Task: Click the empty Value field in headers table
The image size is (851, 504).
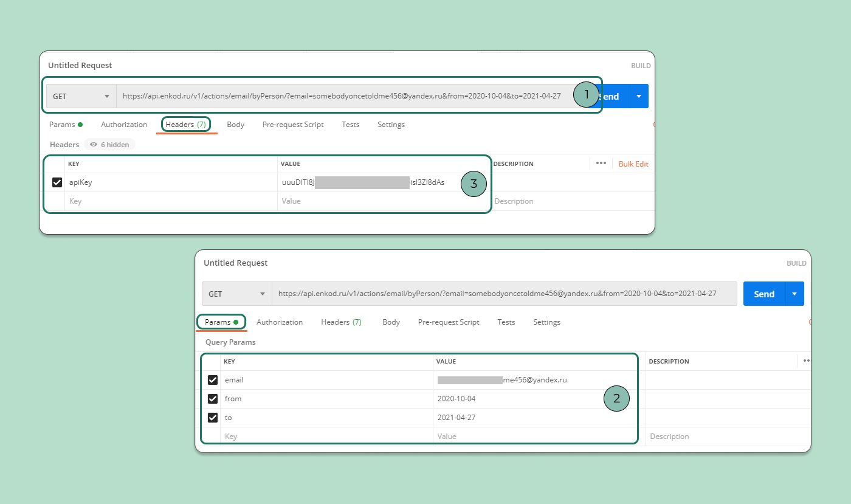Action: click(x=384, y=201)
